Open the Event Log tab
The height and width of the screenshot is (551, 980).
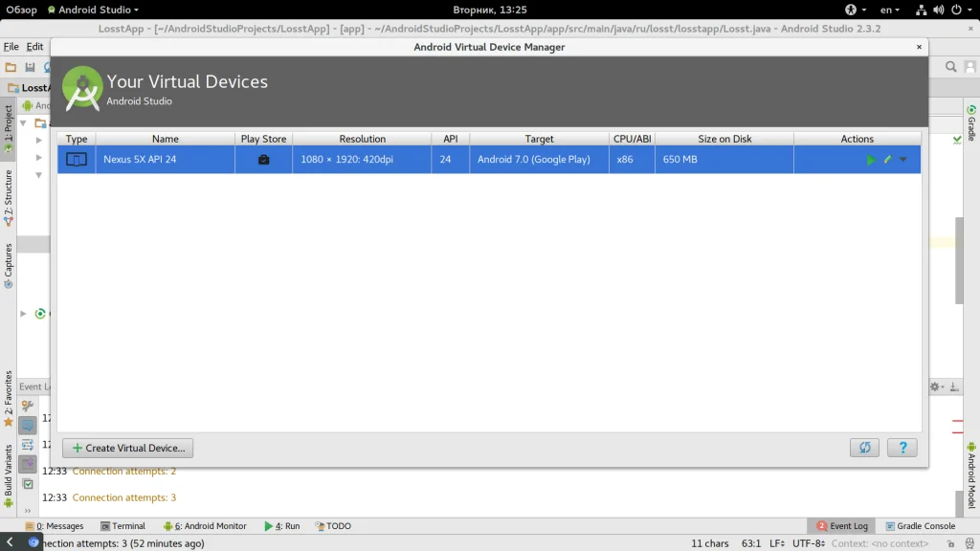(x=842, y=526)
